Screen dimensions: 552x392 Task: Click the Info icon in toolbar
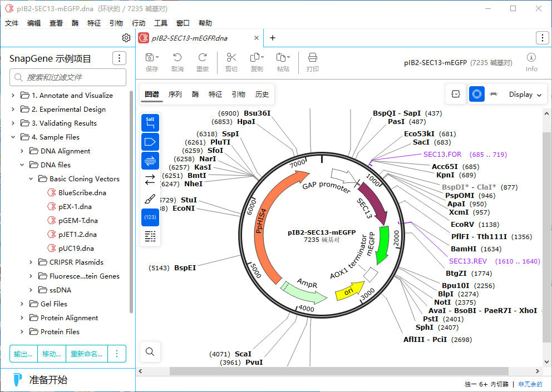(531, 62)
